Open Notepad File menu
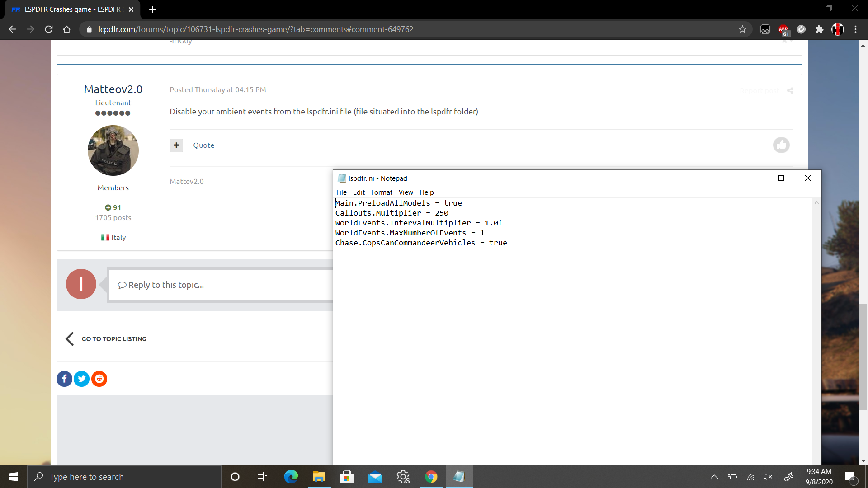Screen dimensions: 868x488 tap(341, 192)
